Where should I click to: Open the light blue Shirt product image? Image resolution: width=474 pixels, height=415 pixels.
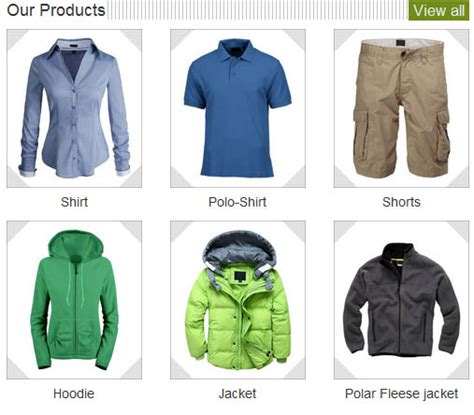pos(74,108)
